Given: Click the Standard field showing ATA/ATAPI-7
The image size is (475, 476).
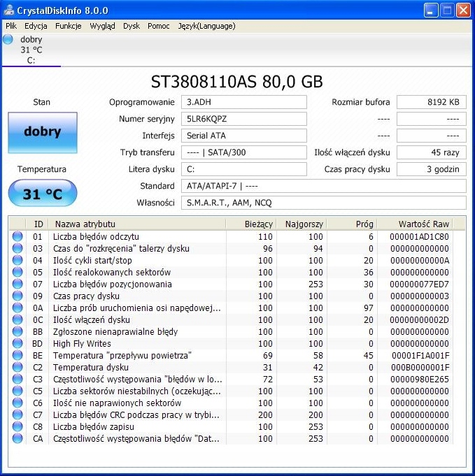Looking at the screenshot, I should [324, 186].
